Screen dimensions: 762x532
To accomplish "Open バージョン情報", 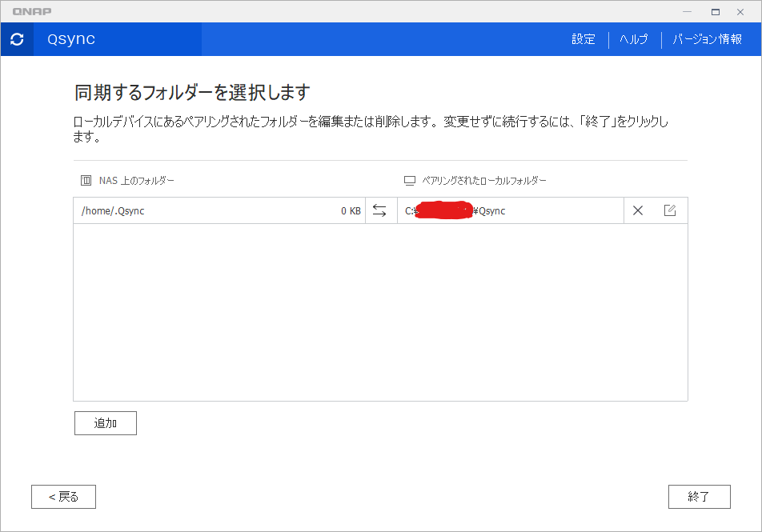I will (707, 39).
